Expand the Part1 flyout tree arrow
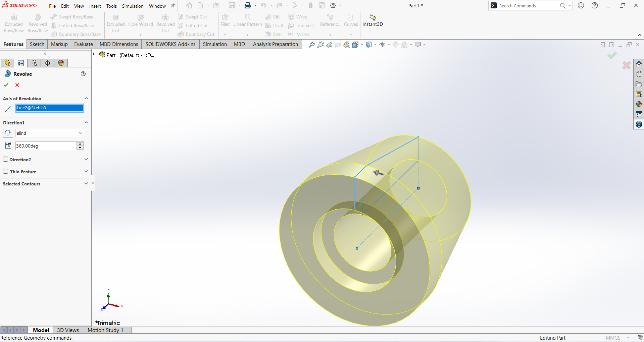Image resolution: width=644 pixels, height=342 pixels. point(94,54)
